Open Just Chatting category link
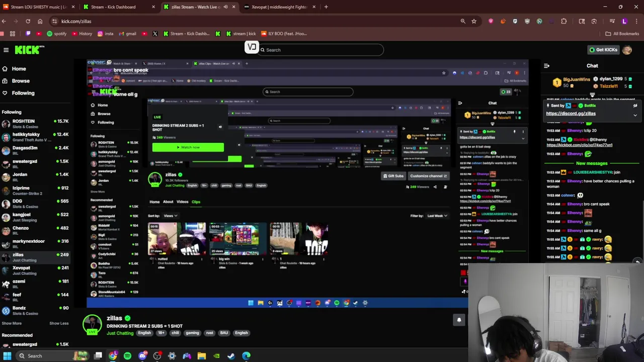Screen dimensions: 644x362 click(120, 333)
